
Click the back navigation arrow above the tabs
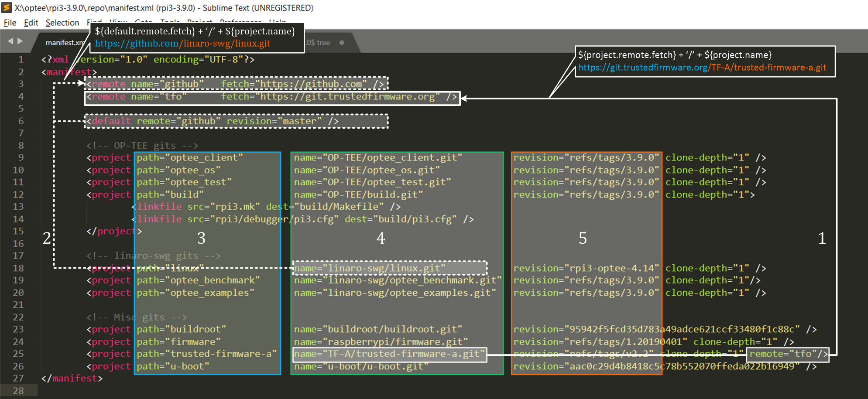point(10,41)
